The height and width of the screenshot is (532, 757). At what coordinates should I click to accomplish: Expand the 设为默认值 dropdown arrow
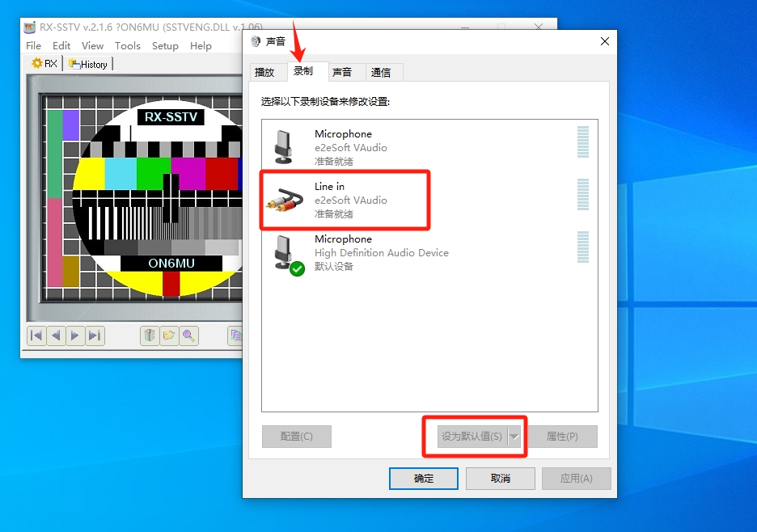(x=515, y=437)
